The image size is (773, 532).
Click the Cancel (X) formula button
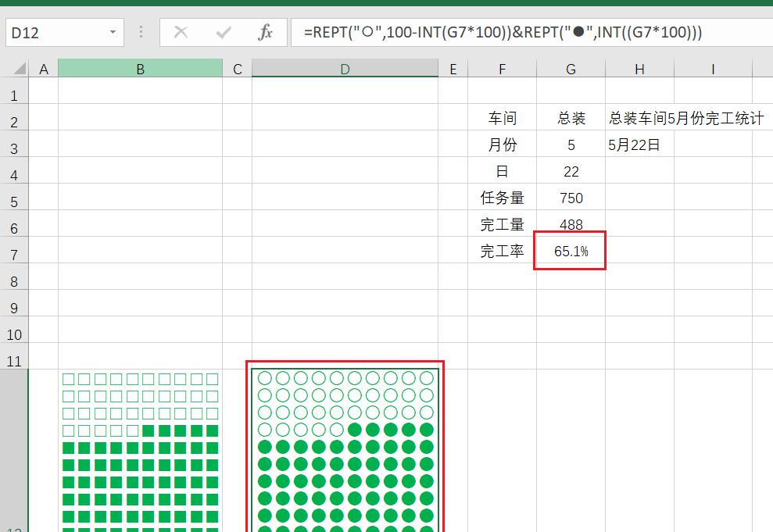pos(181,33)
